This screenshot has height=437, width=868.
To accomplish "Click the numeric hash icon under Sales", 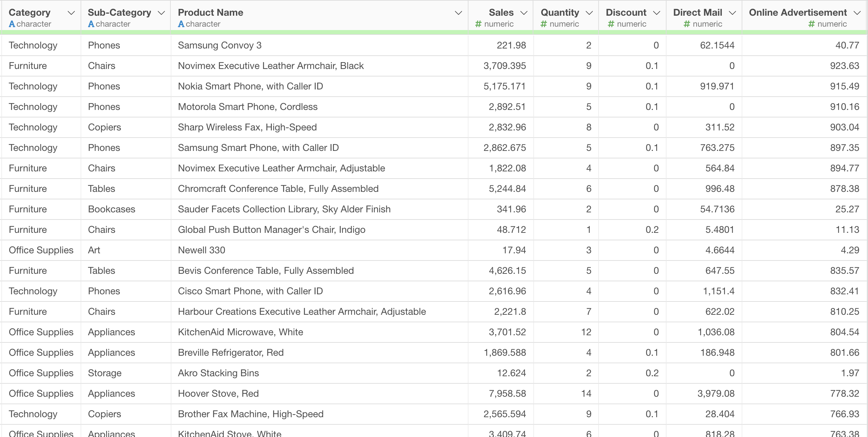I will point(478,24).
